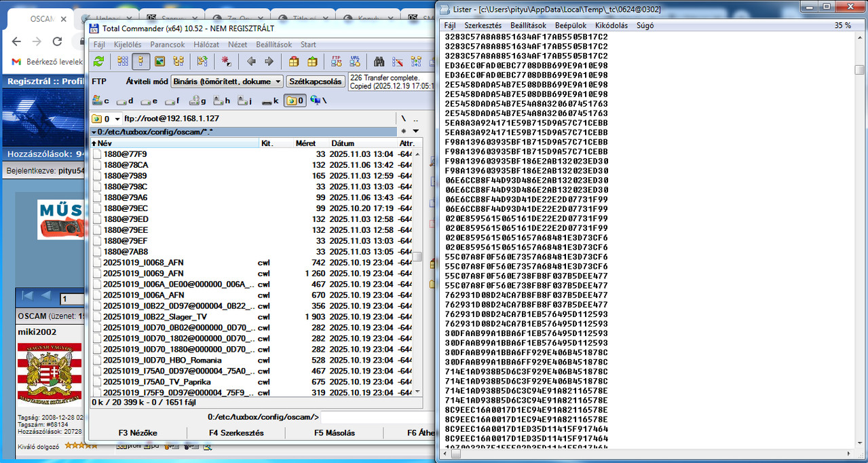Viewport: 868px width, 463px height.
Task: Open the Szerkesztés menu in Lister
Action: pos(483,25)
